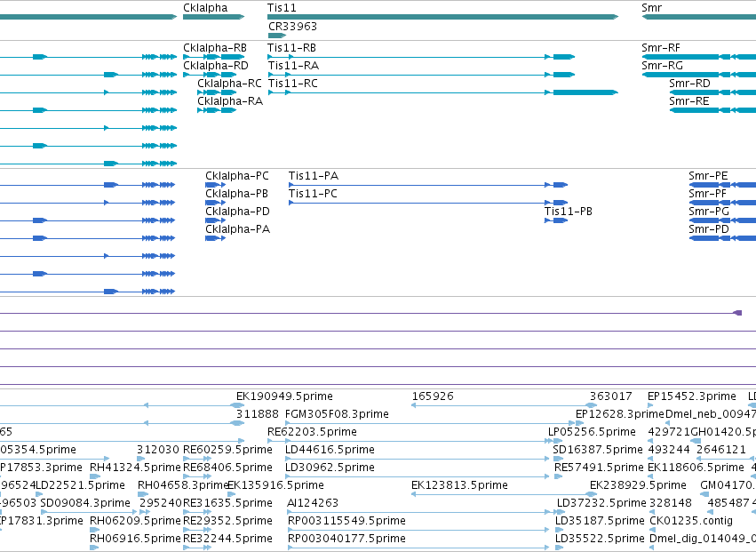Click the AI124263 feature label
The image size is (756, 552).
click(313, 504)
